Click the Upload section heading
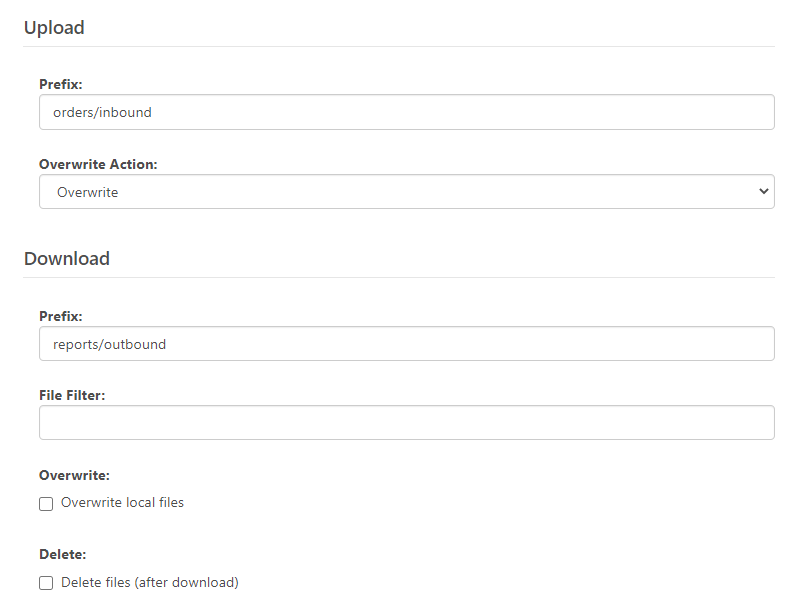The image size is (795, 615). coord(54,27)
